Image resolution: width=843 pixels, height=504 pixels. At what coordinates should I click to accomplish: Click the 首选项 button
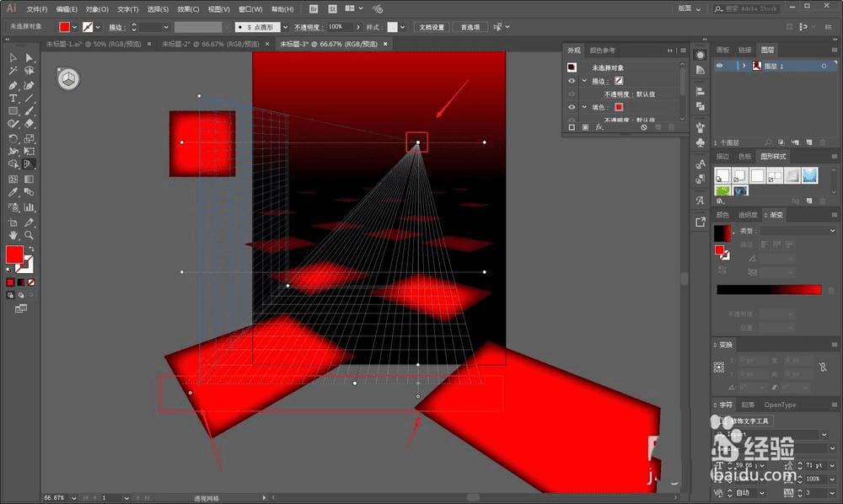click(470, 27)
